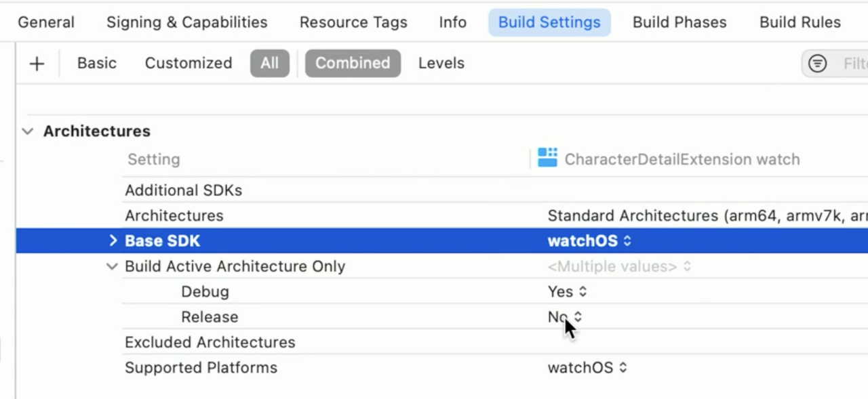Collapse Build Active Architecture Only row
Viewport: 868px width, 399px height.
[112, 266]
